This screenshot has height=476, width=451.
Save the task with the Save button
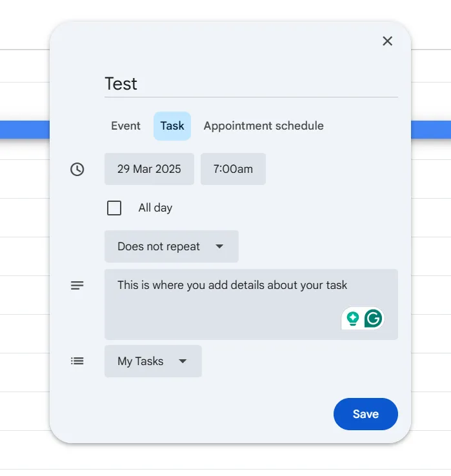pyautogui.click(x=366, y=414)
